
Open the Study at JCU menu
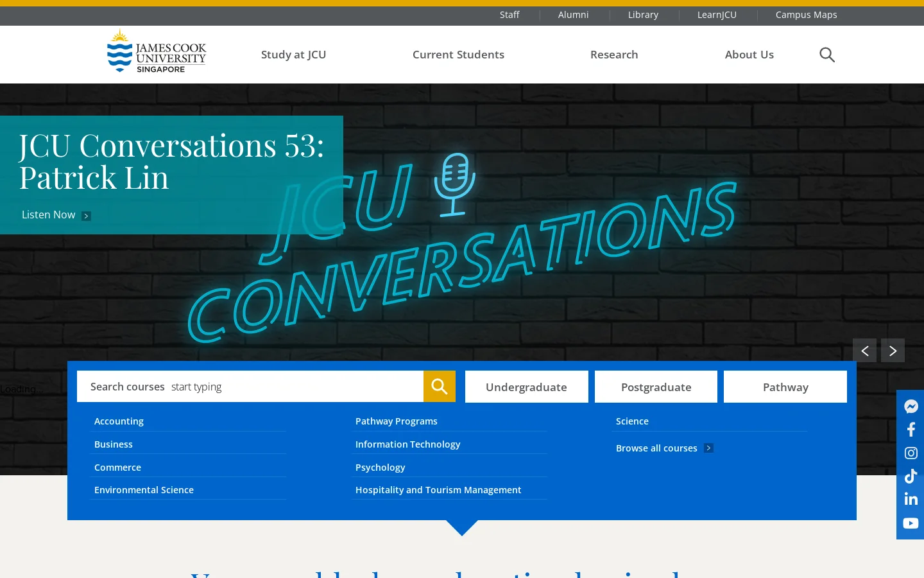293,55
